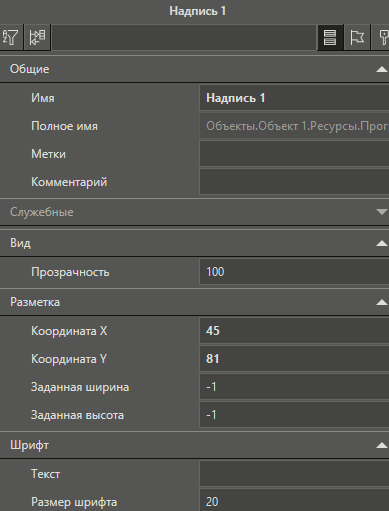The width and height of the screenshot is (389, 511).
Task: Click the property search field
Action: (184, 37)
